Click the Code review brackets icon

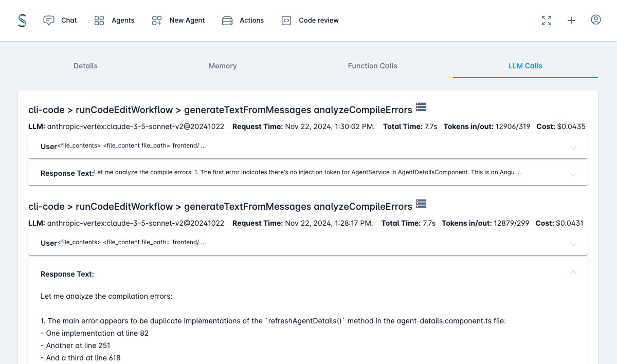pyautogui.click(x=286, y=21)
